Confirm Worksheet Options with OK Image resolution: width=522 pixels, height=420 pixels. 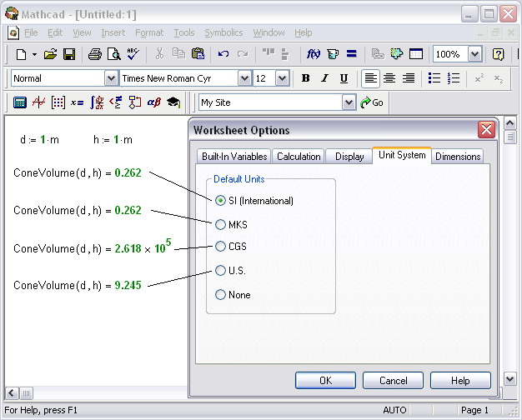click(325, 380)
